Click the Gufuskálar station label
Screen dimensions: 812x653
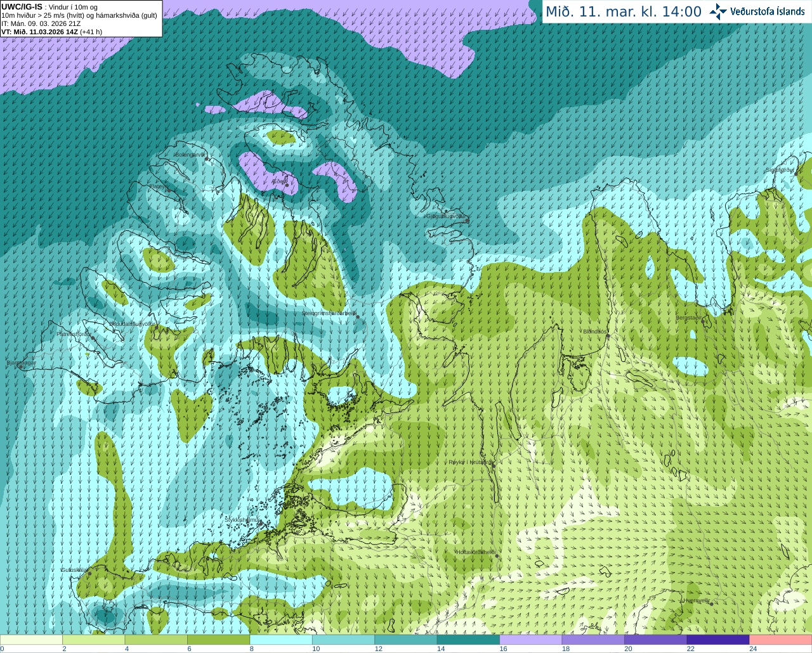point(74,570)
